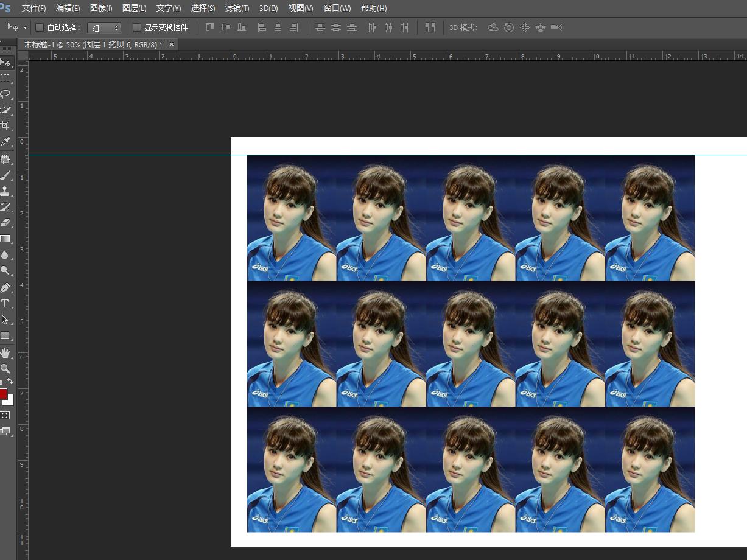Switch to the 未标题-1 document tab
This screenshot has height=560, width=747.
(x=93, y=44)
